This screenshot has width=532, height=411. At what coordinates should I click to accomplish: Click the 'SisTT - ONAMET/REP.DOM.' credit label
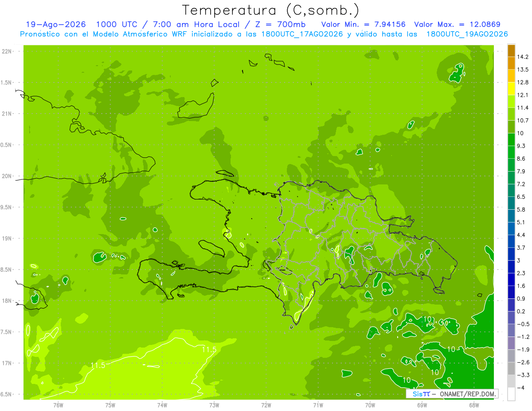click(452, 394)
